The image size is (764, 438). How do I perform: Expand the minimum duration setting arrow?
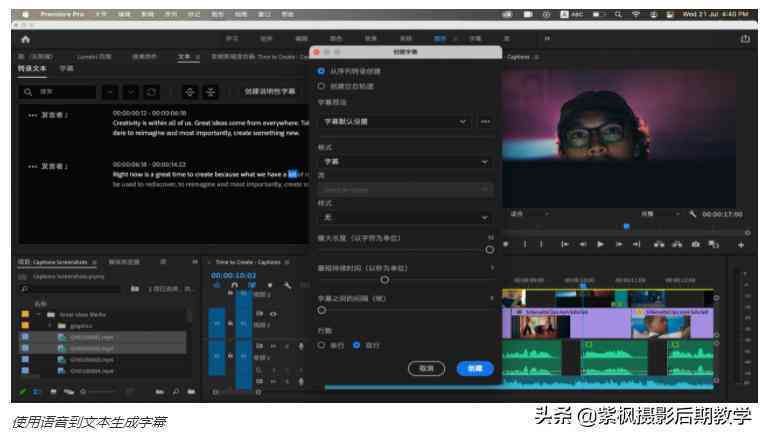tap(492, 268)
